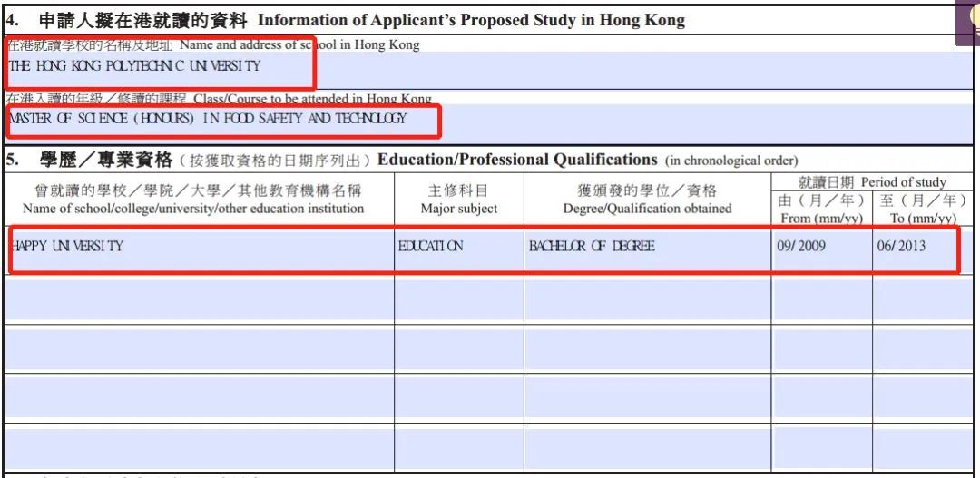
Task: Click the label Class/Course to be attended in Hong Kong
Action: pos(312,99)
